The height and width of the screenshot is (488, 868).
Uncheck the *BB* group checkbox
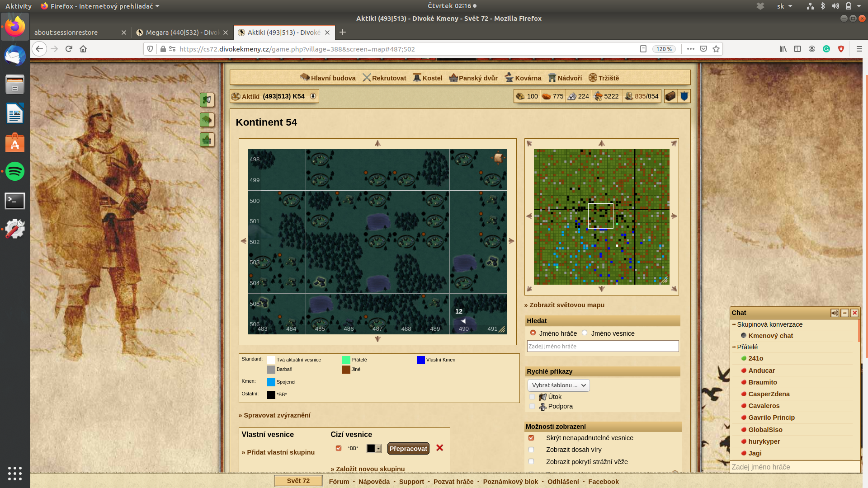coord(339,448)
